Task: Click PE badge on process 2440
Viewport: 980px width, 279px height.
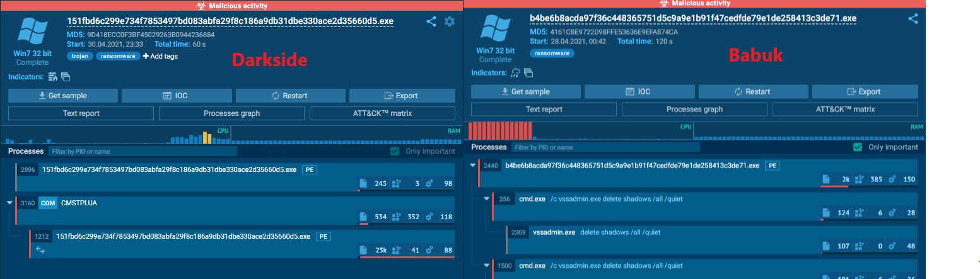Action: 773,166
